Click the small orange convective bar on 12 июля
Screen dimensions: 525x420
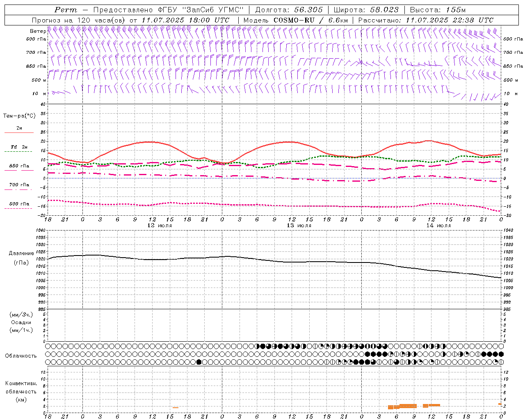tap(176, 407)
